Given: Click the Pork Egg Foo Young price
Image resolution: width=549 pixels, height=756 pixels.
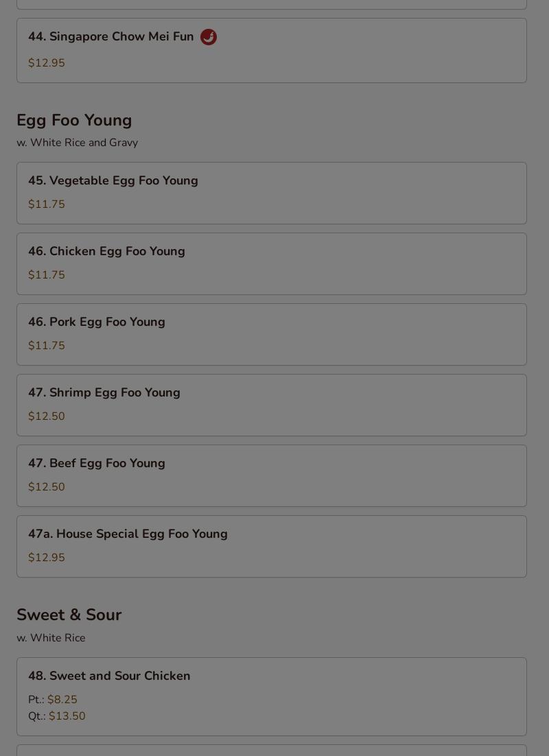Looking at the screenshot, I should tap(47, 346).
